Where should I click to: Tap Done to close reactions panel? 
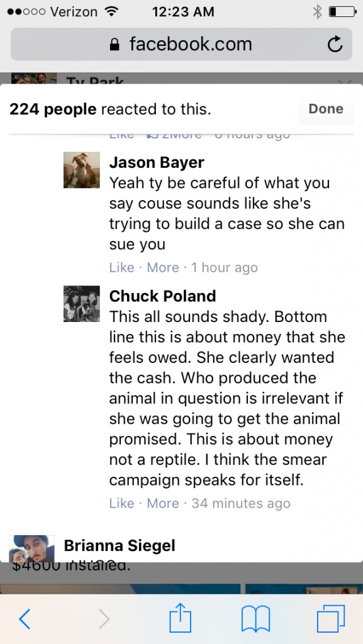pos(326,109)
